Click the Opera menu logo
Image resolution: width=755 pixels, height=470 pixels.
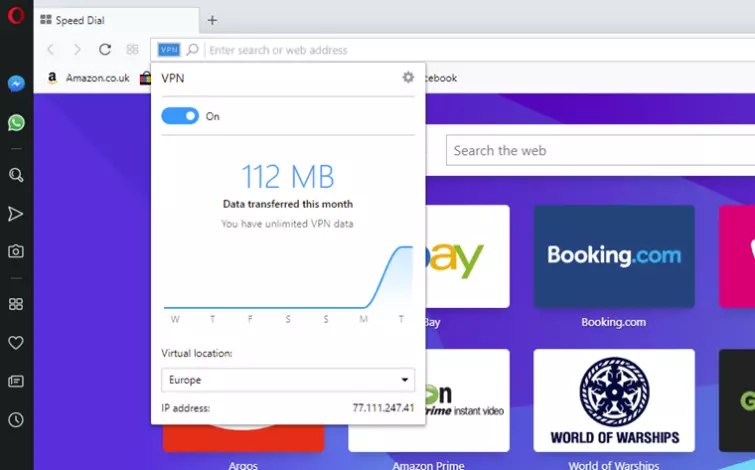coord(16,15)
